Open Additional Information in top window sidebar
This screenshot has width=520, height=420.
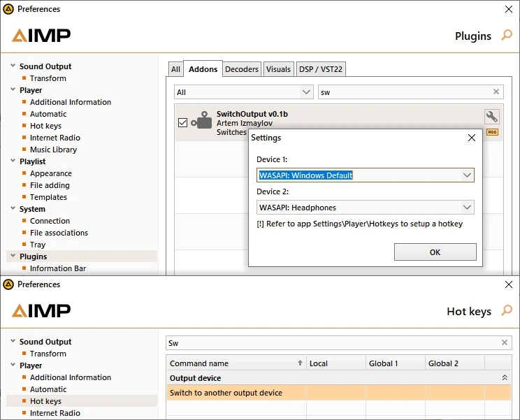click(71, 102)
